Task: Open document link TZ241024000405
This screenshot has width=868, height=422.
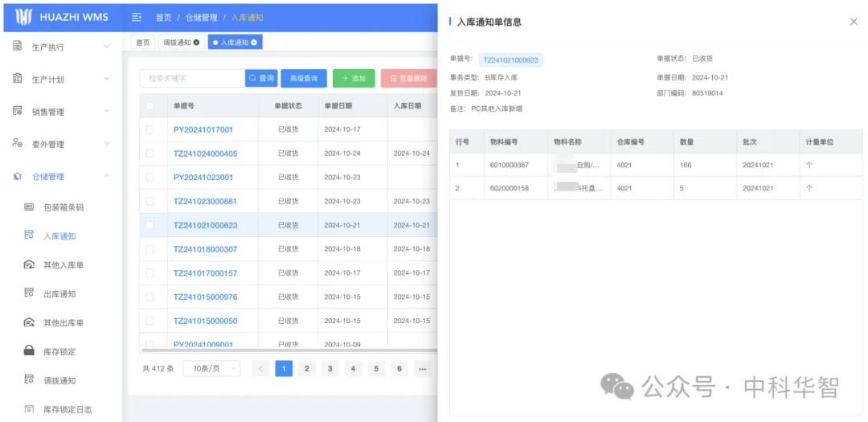Action: (x=205, y=154)
